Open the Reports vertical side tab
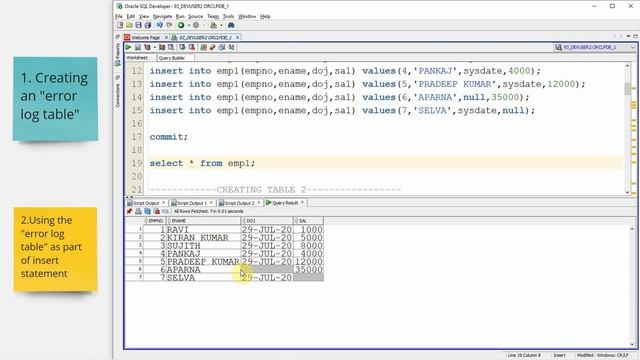640x360 pixels. coord(118,54)
